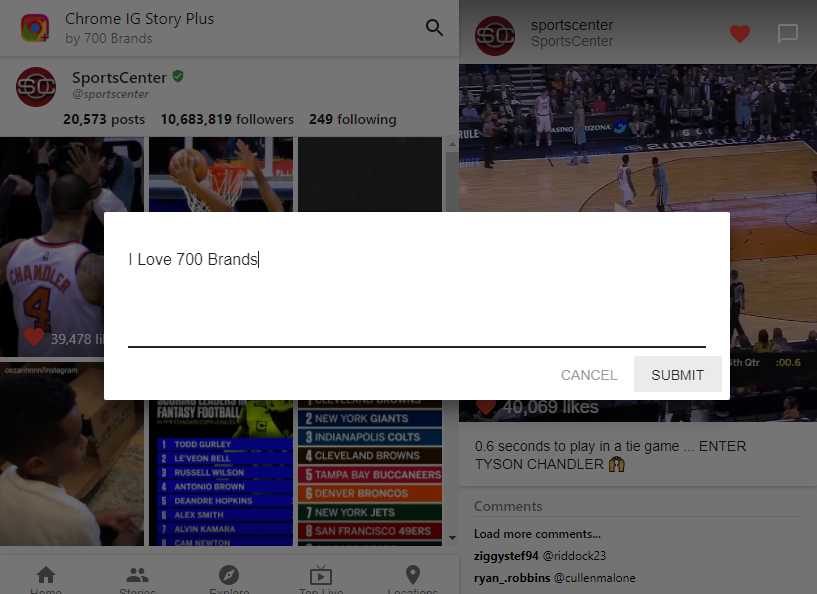Click the post caption about Tyson Chandler

click(x=610, y=455)
